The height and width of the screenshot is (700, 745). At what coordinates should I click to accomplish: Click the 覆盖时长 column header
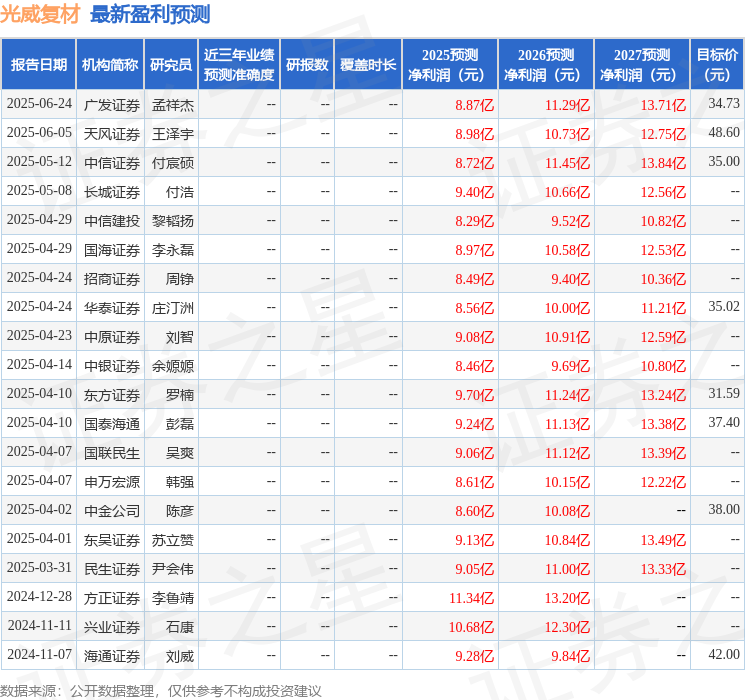tap(368, 65)
